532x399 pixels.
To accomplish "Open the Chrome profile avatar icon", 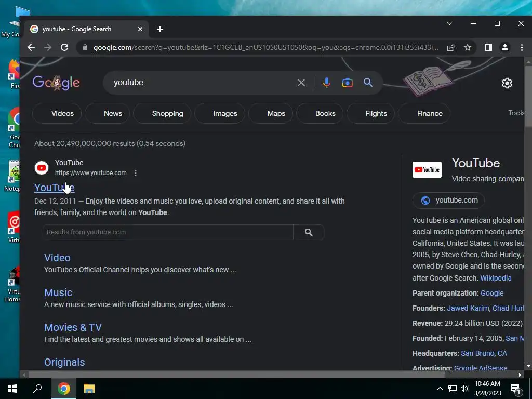I will [505, 47].
